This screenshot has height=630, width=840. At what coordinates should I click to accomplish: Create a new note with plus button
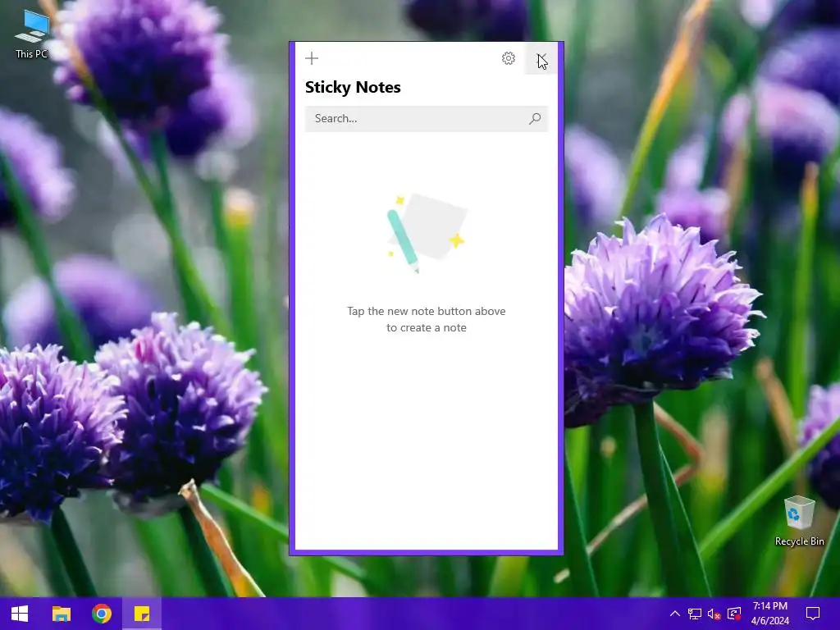point(311,58)
